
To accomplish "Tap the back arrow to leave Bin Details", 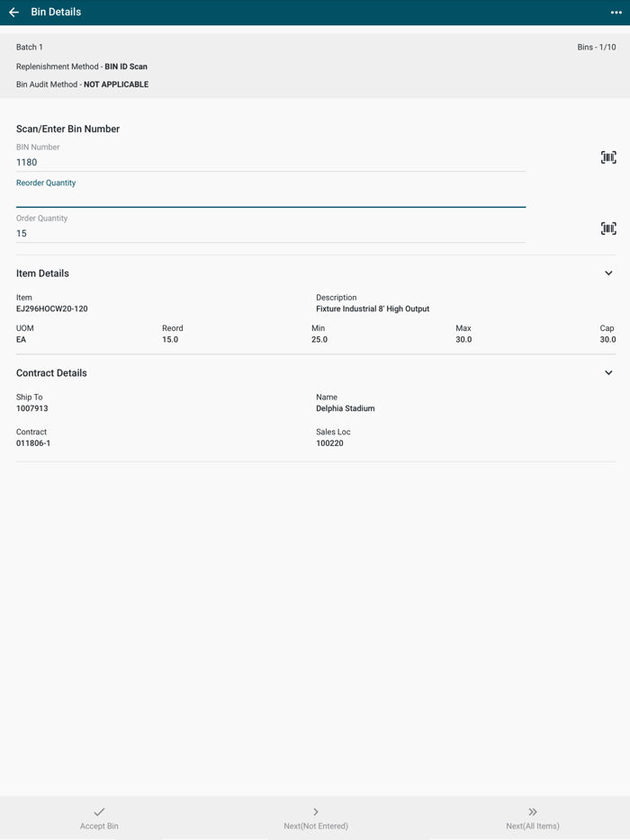I will (x=14, y=12).
